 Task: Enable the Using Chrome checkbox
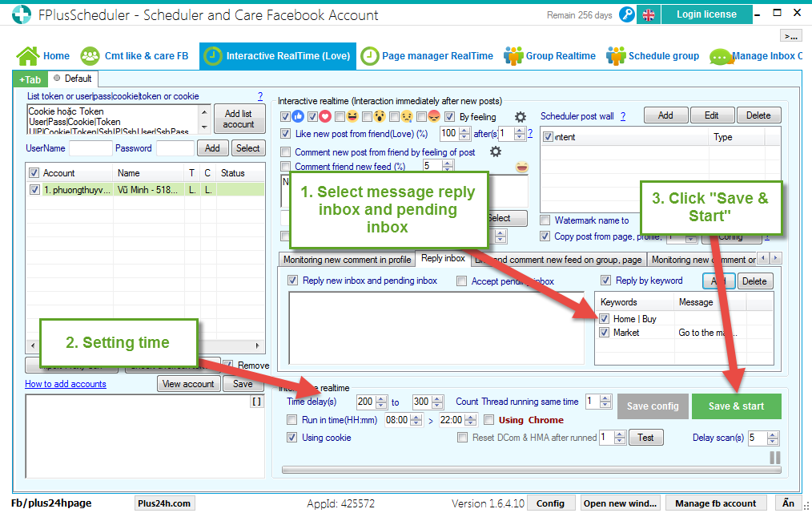[x=488, y=420]
